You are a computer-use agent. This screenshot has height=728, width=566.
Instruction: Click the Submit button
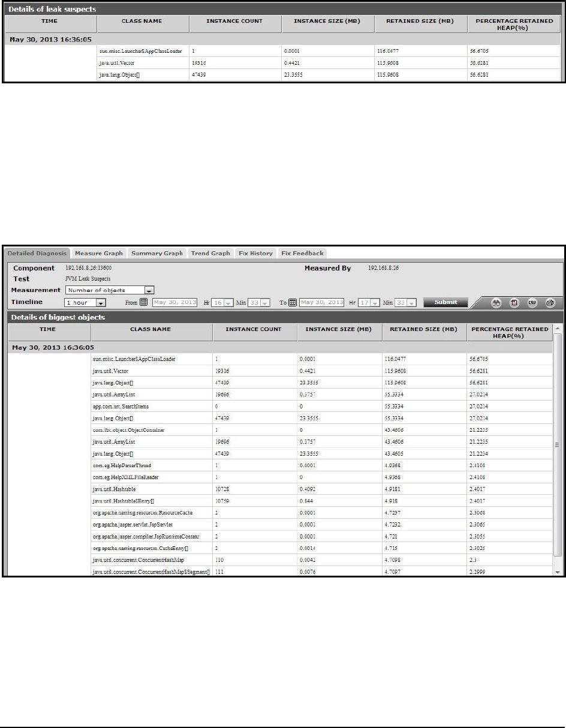click(446, 302)
